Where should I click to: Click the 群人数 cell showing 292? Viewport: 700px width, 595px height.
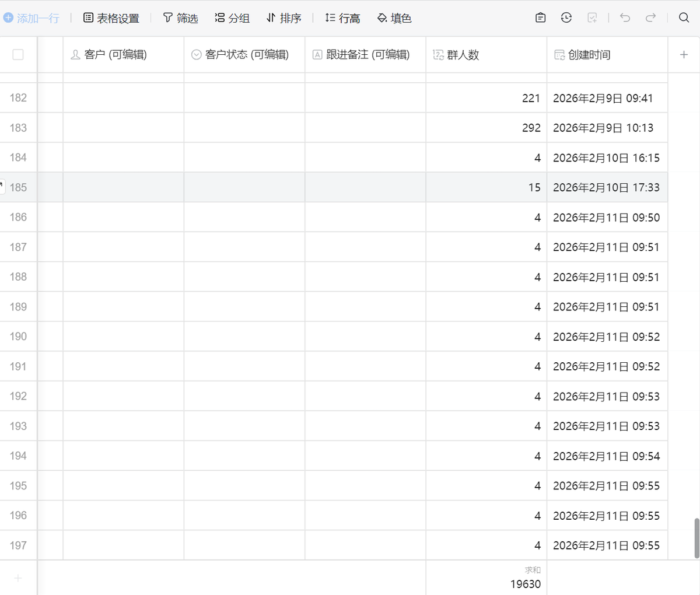pyautogui.click(x=487, y=128)
